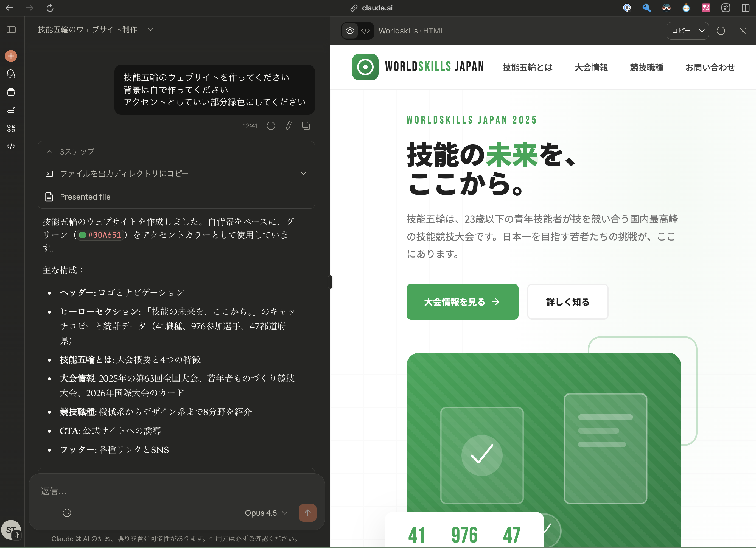Click the 47 statistic number
756x548 pixels.
[512, 535]
